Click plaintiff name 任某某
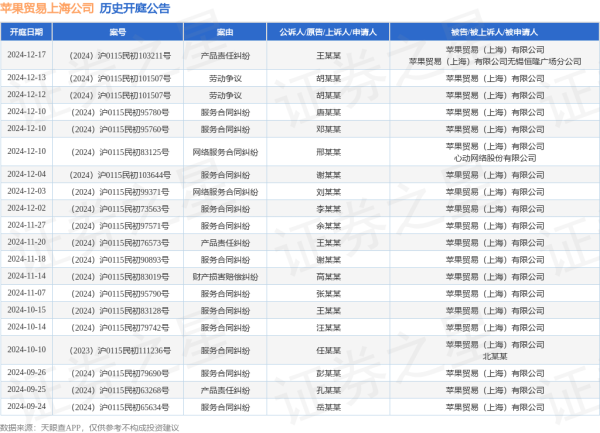The image size is (600, 433). (328, 351)
